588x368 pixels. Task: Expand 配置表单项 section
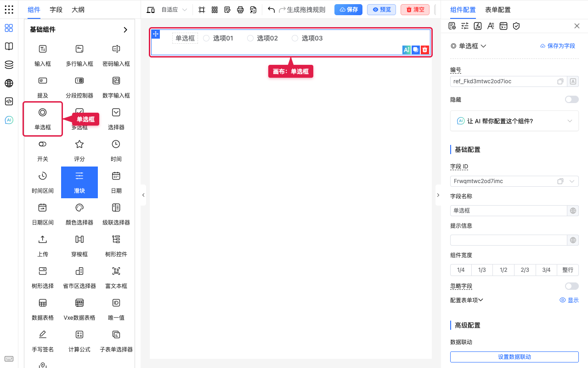coord(467,300)
